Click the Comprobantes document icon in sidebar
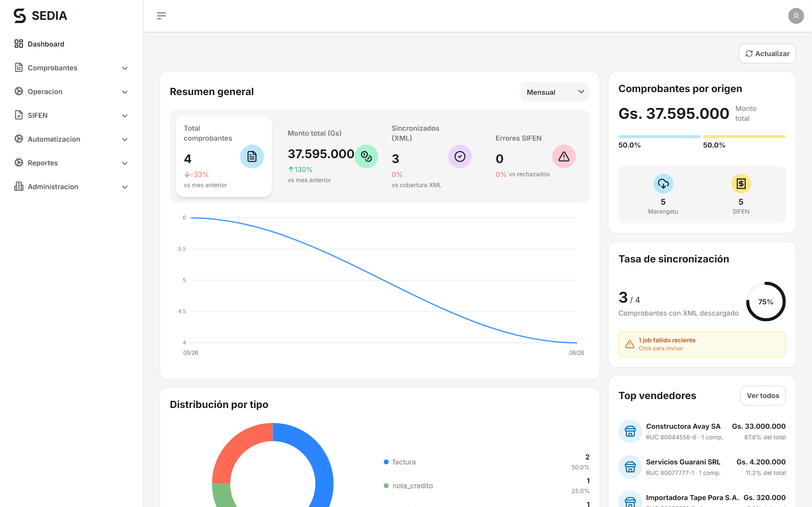The height and width of the screenshot is (507, 812). coord(19,68)
